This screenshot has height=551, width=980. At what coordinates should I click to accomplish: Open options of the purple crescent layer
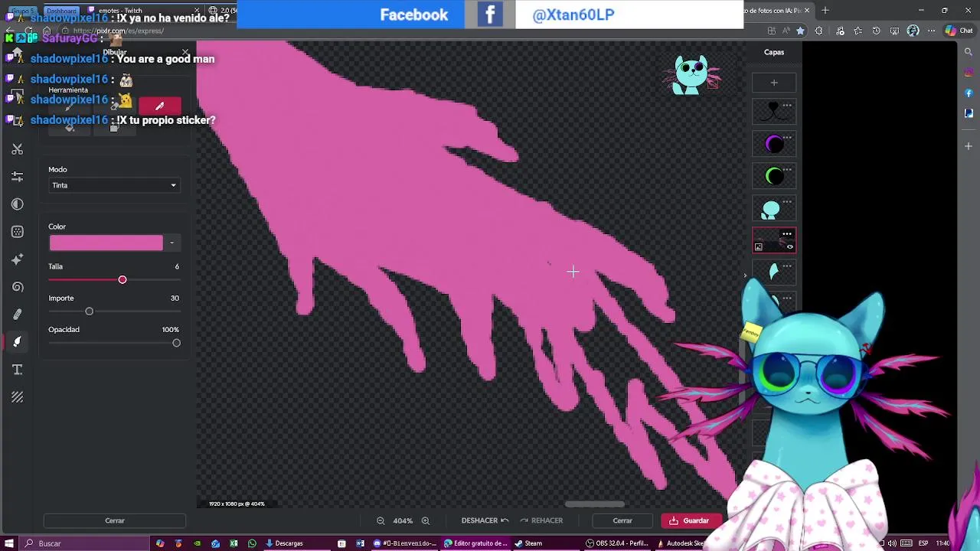pyautogui.click(x=787, y=138)
